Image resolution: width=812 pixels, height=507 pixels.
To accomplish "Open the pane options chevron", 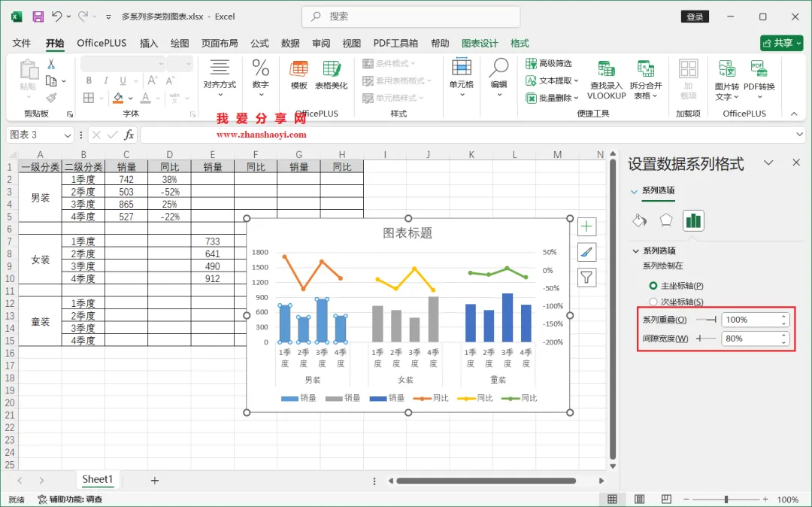I will (x=768, y=162).
